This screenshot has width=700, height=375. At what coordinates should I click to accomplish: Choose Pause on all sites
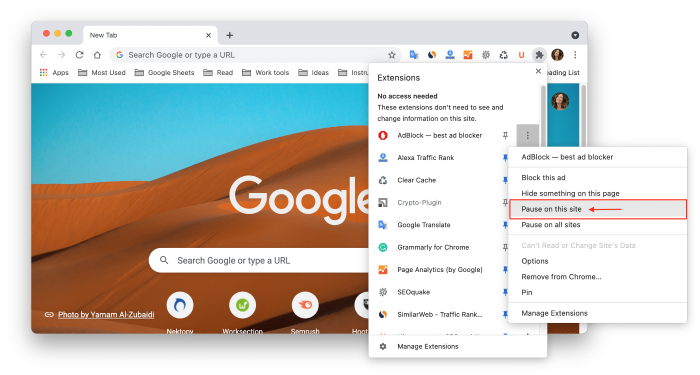(x=597, y=225)
